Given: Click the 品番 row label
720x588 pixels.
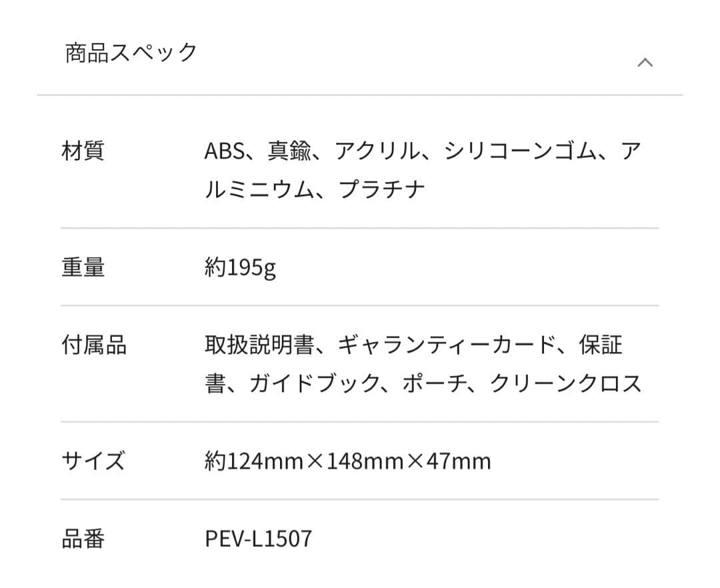Looking at the screenshot, I should (x=83, y=539).
